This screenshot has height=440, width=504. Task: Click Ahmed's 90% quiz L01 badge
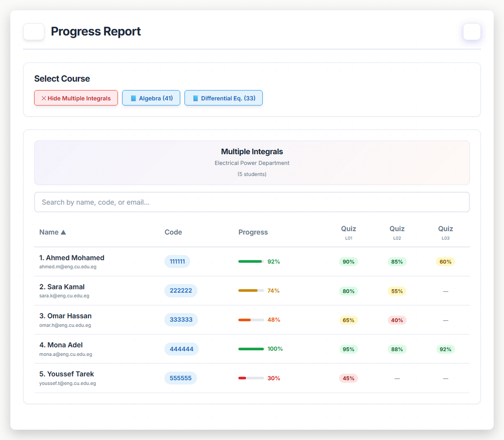pos(348,262)
